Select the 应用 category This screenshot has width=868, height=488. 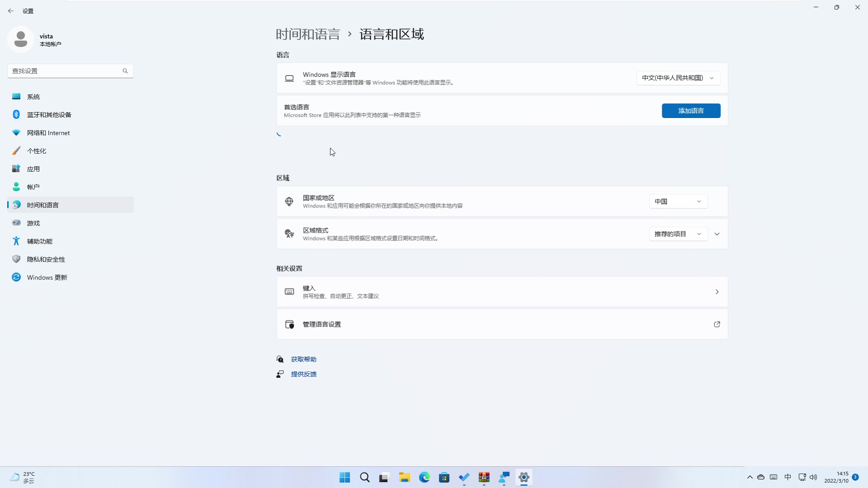click(x=71, y=169)
